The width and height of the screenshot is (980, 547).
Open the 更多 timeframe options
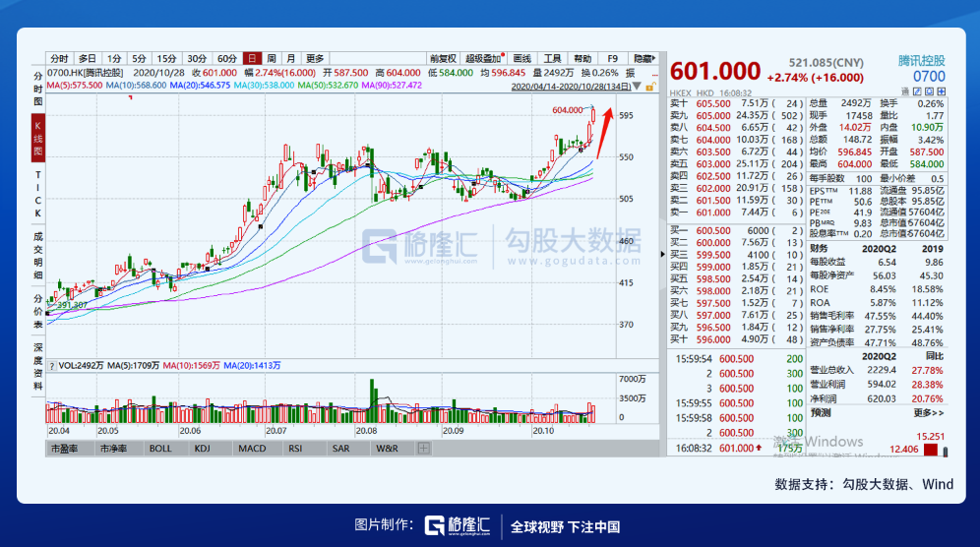pos(315,58)
